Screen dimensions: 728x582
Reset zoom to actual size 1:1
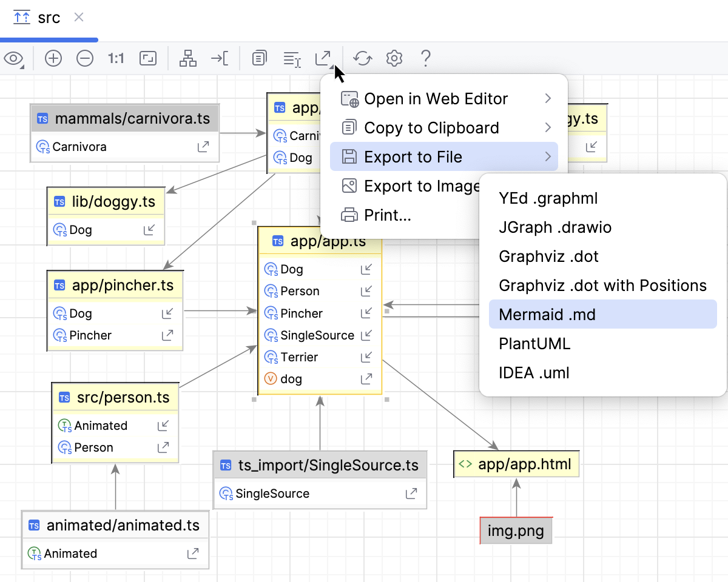point(116,59)
